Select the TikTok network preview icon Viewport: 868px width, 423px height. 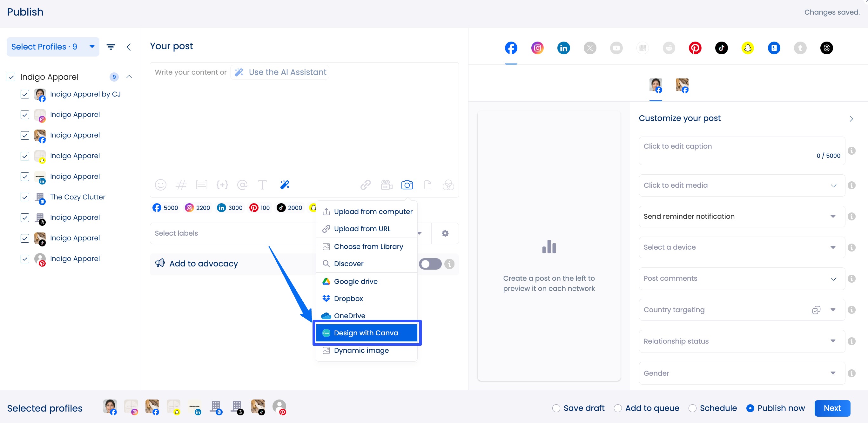[721, 48]
